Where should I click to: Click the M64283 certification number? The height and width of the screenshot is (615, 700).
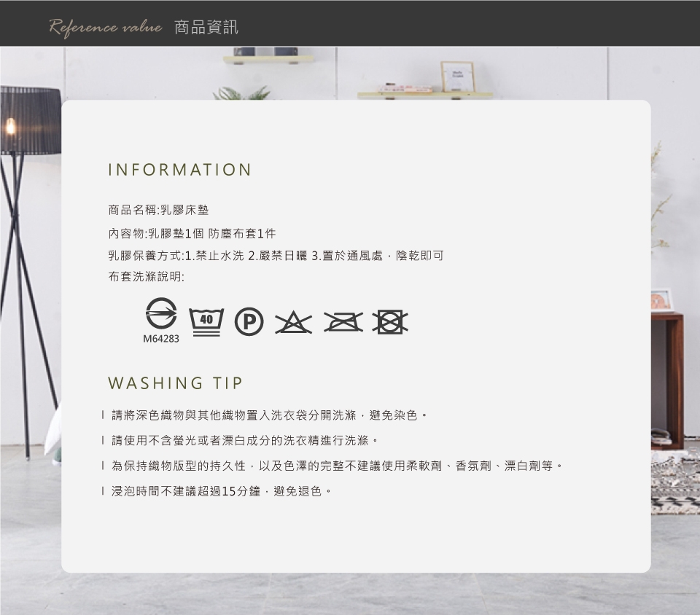[161, 339]
